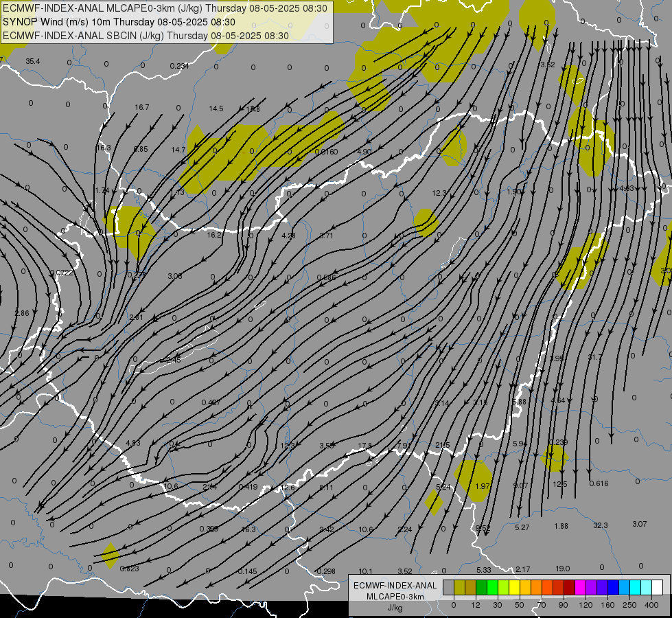Click the dark red legend swatch
Image resolution: width=672 pixels, height=618 pixels.
tap(569, 587)
